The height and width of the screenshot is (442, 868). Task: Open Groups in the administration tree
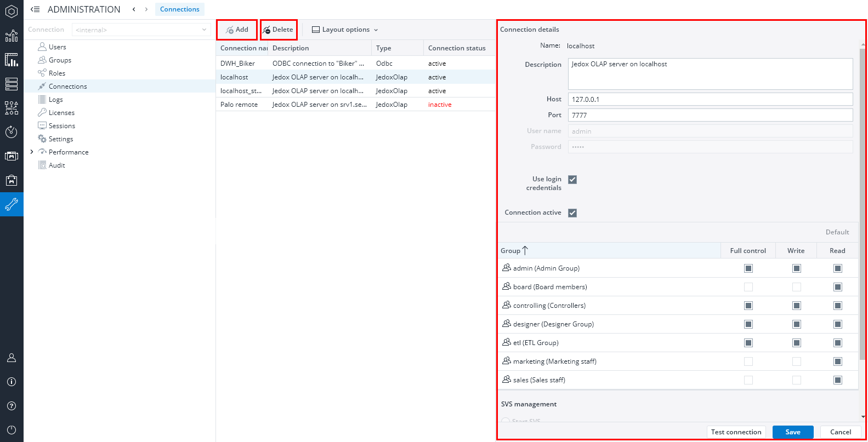click(60, 60)
